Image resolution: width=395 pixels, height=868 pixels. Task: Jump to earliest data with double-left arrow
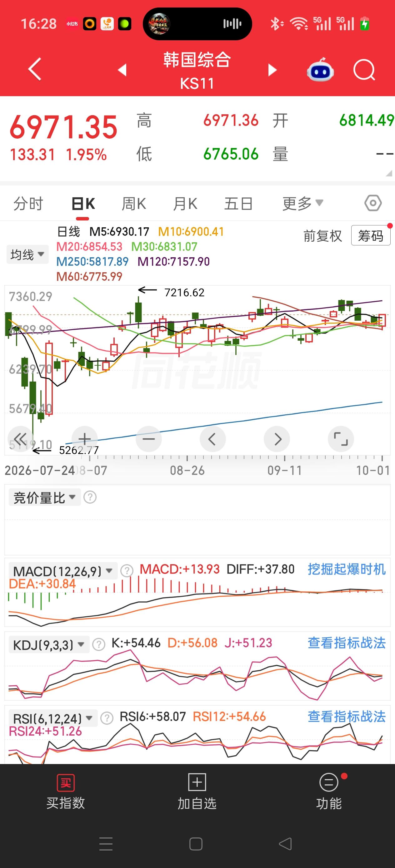click(20, 439)
